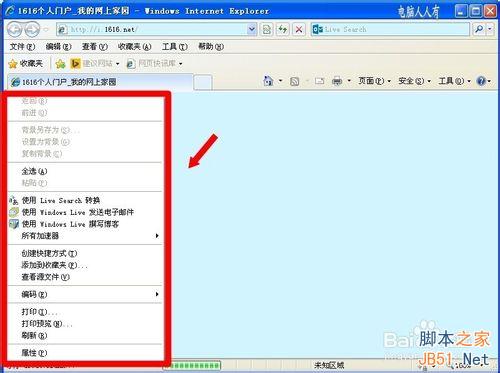Click the IE page icon in address bar
The height and width of the screenshot is (373, 500).
pos(63,30)
